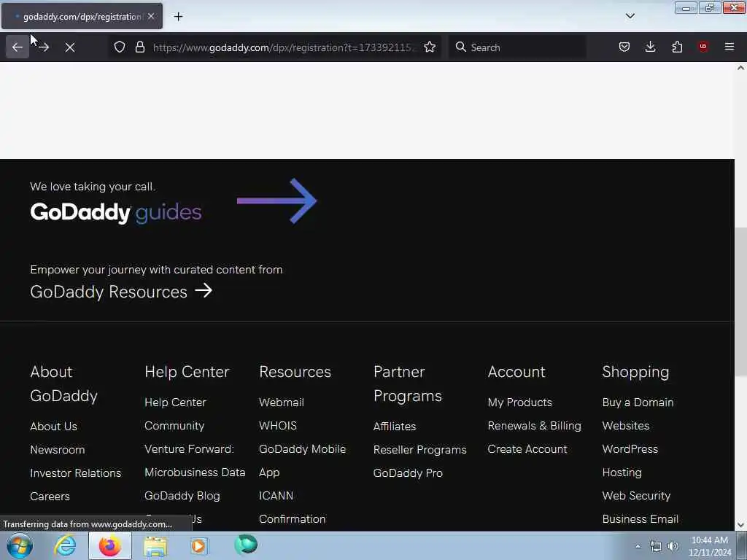This screenshot has height=560, width=747.
Task: Open Venture Forward: Microbusiness Data link
Action: pos(195,461)
